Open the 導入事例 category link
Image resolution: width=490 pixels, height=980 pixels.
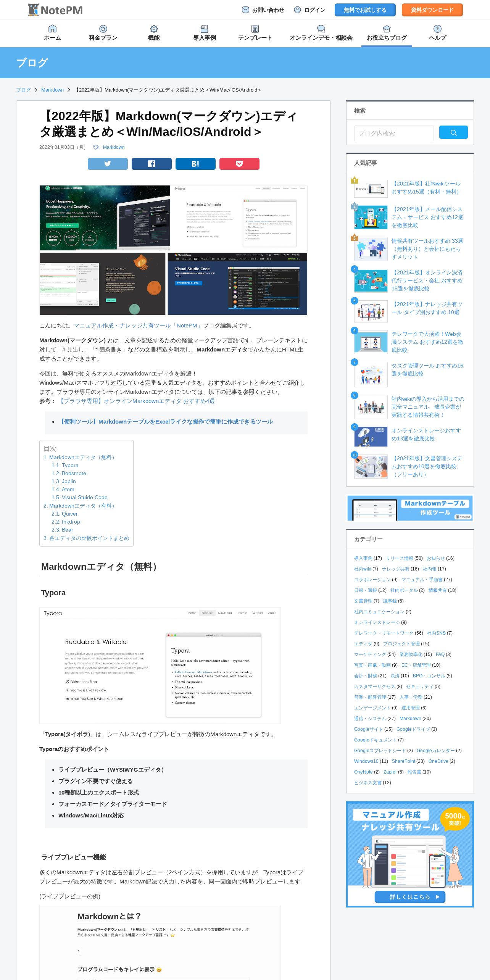[363, 558]
